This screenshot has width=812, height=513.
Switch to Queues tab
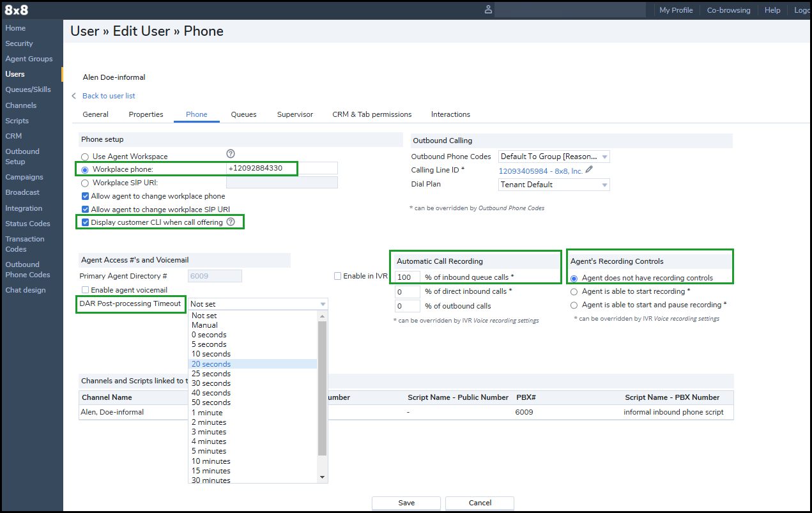click(x=243, y=114)
